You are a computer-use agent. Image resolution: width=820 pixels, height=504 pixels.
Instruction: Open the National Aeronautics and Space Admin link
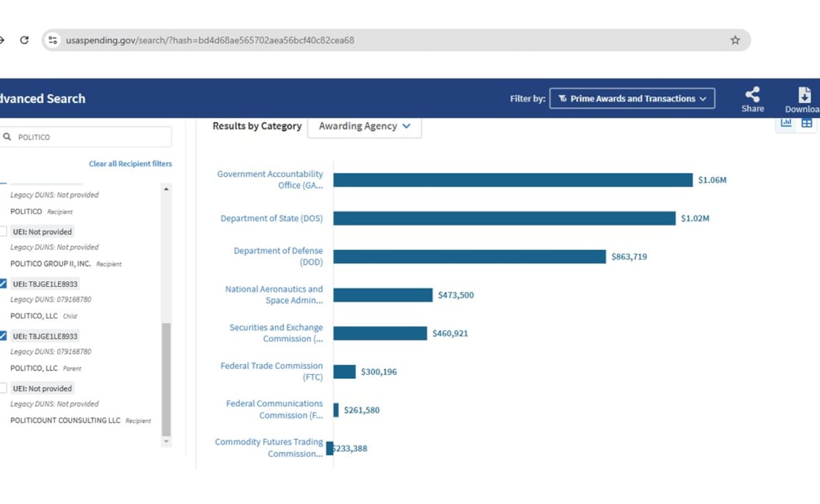pyautogui.click(x=274, y=294)
